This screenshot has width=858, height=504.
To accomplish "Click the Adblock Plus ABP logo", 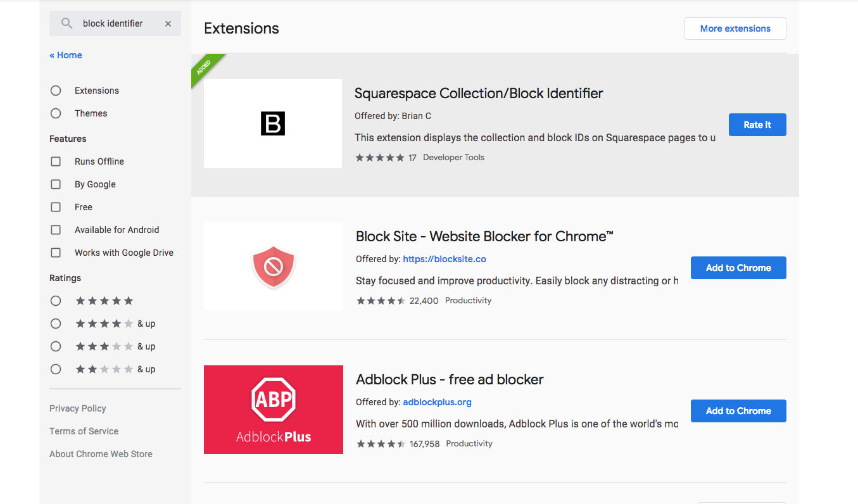I will point(273,409).
